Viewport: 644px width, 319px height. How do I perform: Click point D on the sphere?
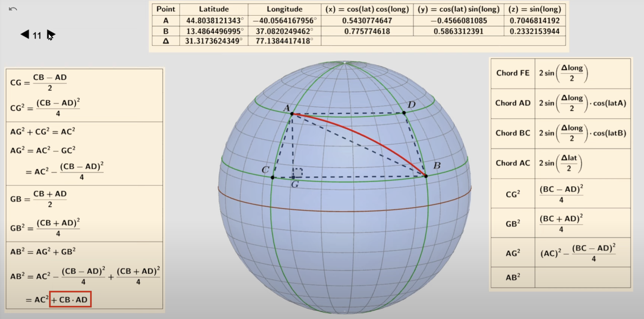(404, 113)
